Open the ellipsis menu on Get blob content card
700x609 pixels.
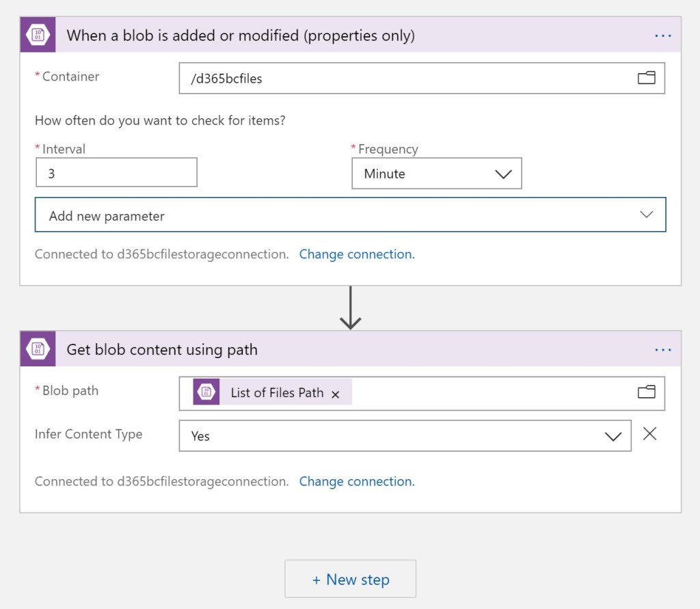coord(662,350)
